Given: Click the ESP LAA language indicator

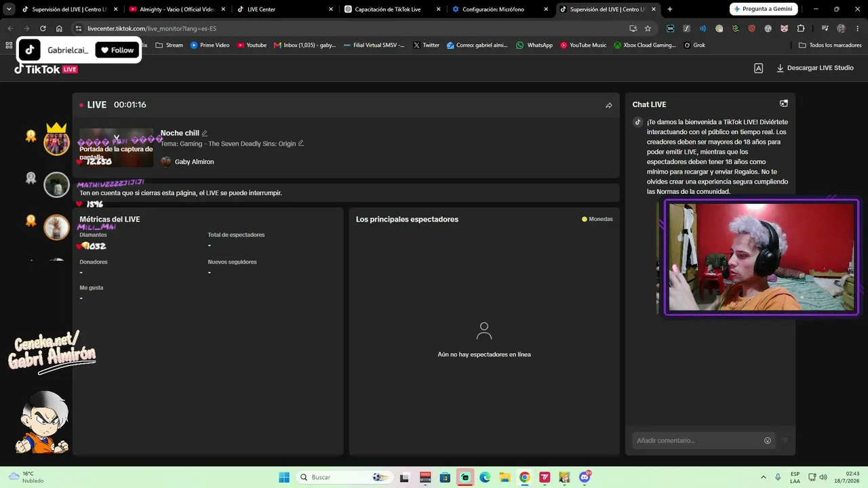Looking at the screenshot, I should tap(795, 477).
